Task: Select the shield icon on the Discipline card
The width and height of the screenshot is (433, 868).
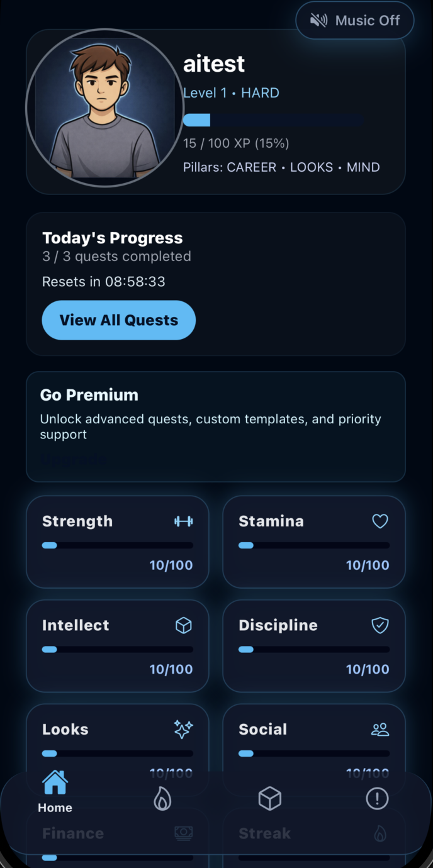Action: point(380,625)
